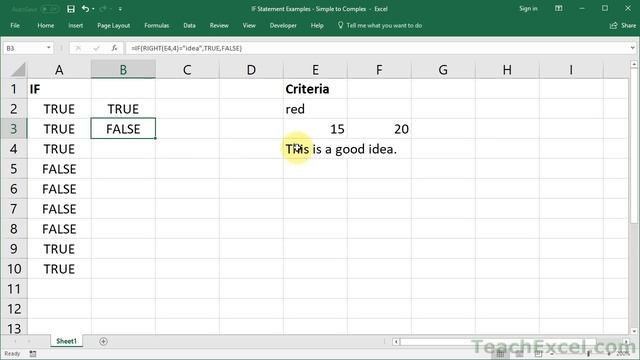Screen dimensions: 640x360
Task: Click the Share button
Action: [x=623, y=25]
